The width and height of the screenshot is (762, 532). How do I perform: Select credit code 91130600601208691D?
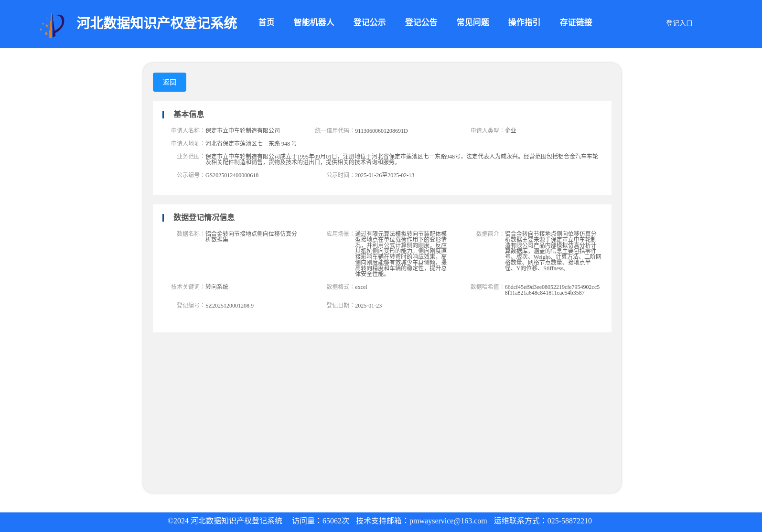coord(381,131)
